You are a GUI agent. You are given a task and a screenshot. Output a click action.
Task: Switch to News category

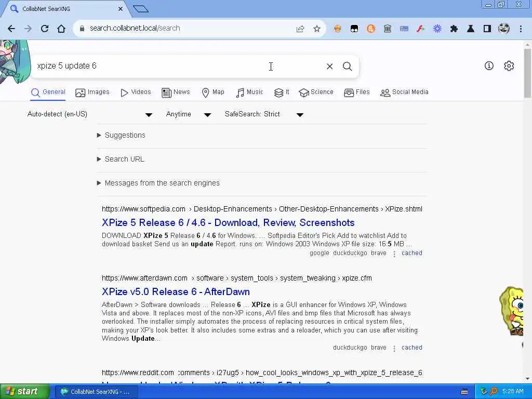click(x=176, y=92)
